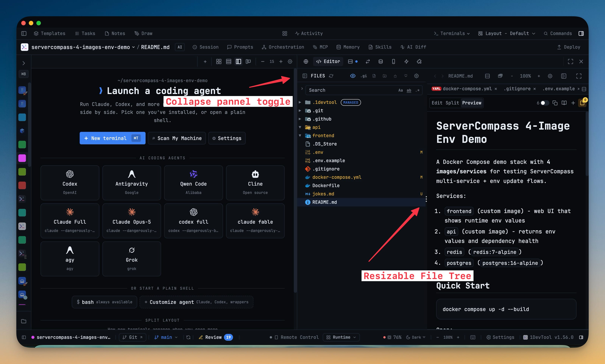The height and width of the screenshot is (364, 605).
Task: Expand the .github folder
Action: [300, 119]
